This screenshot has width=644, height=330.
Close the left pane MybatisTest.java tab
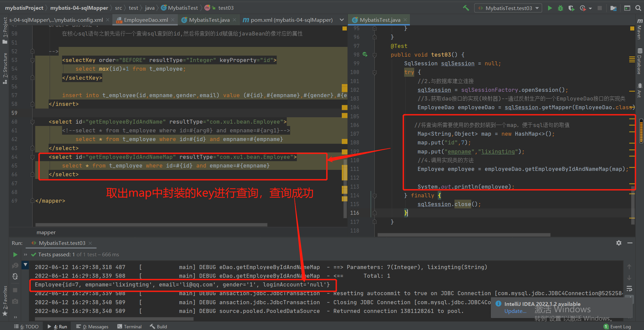(x=234, y=20)
